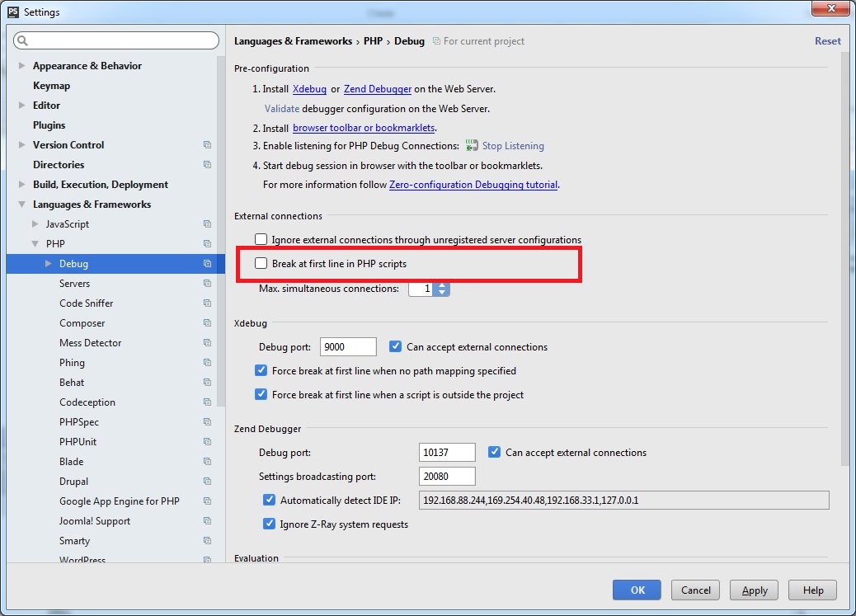
Task: Click inside the Xdebug Debug port field
Action: pyautogui.click(x=346, y=346)
